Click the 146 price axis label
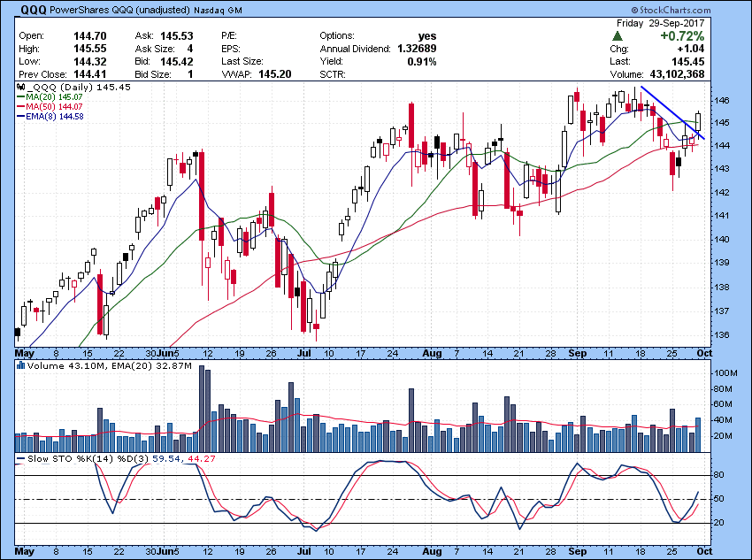 click(722, 101)
